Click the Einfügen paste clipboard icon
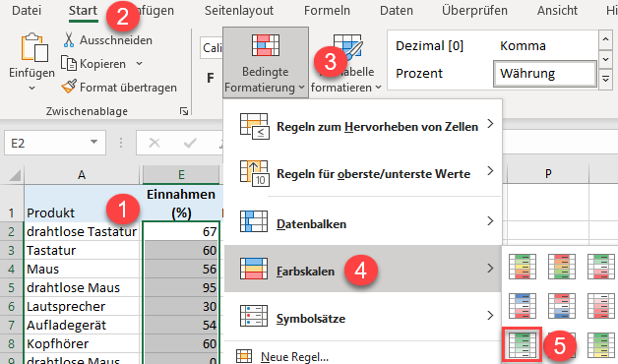The height and width of the screenshot is (364, 618). coord(34,47)
